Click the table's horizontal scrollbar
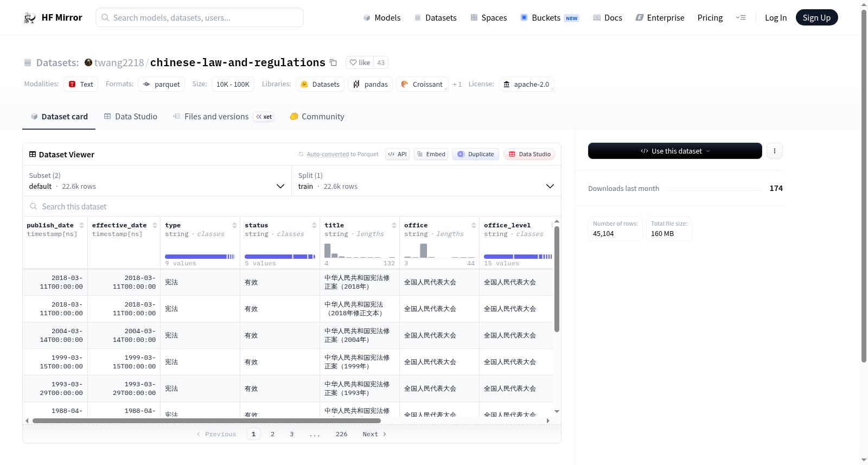 [206, 421]
